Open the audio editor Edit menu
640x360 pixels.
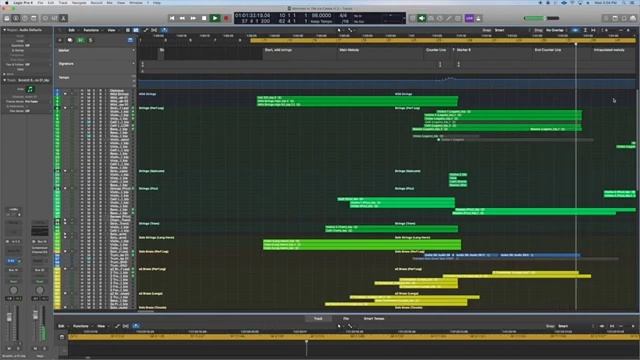click(61, 326)
